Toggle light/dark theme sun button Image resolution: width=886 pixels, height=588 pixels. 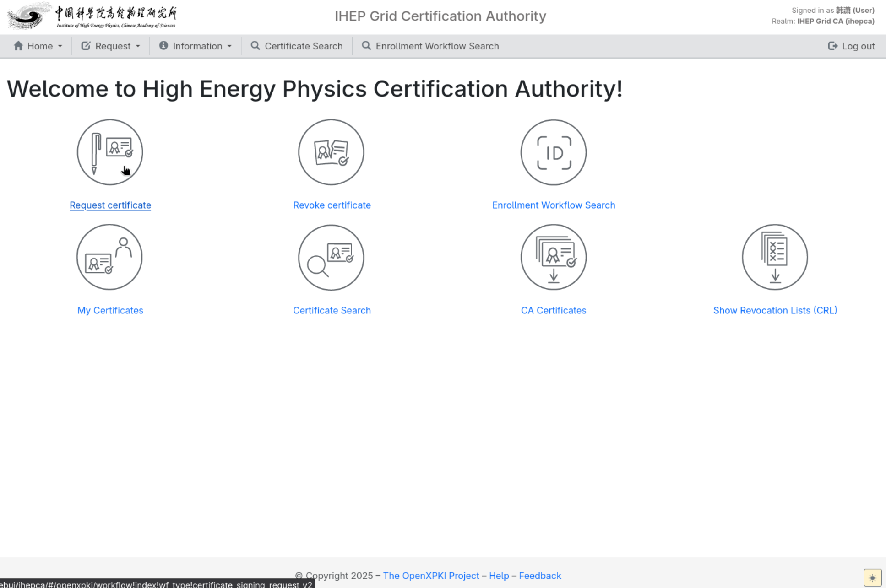[x=872, y=577]
